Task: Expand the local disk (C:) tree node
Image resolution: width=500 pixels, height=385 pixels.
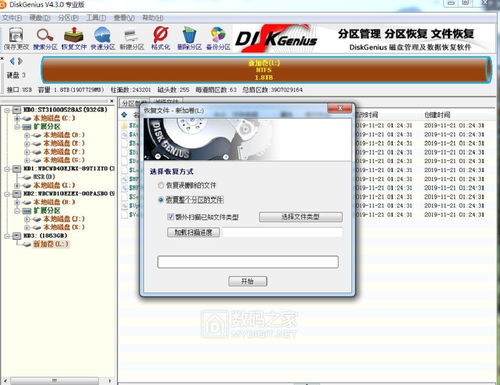Action: tap(17, 118)
